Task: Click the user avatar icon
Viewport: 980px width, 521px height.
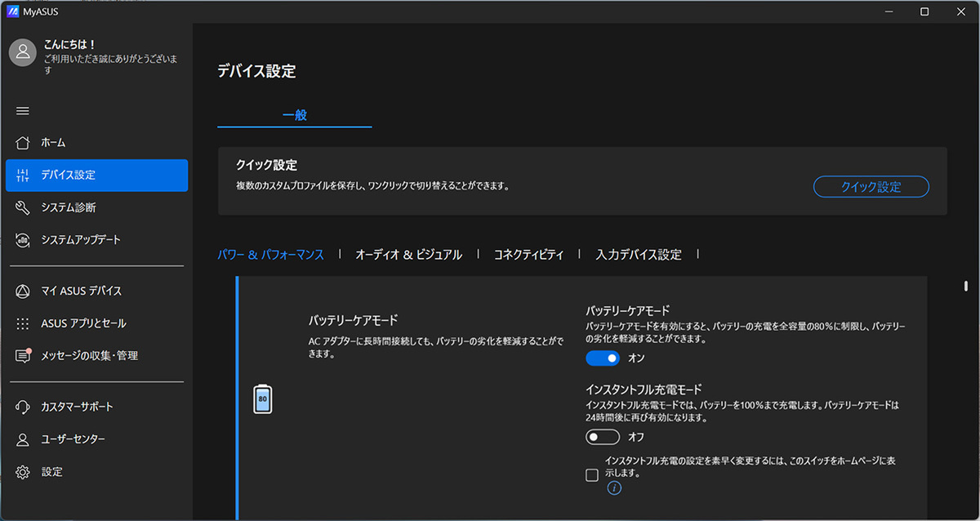Action: click(23, 51)
